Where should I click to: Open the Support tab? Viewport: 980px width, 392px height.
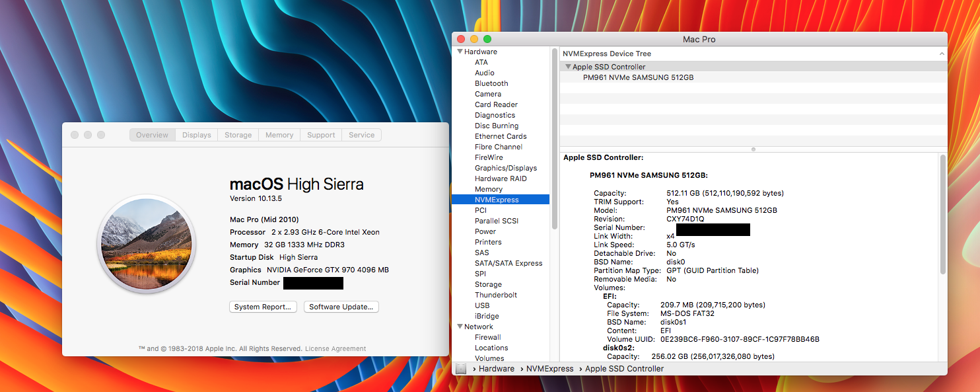[321, 135]
